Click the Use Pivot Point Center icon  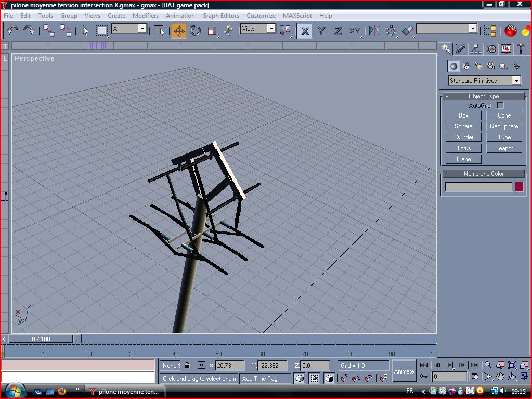[285, 31]
